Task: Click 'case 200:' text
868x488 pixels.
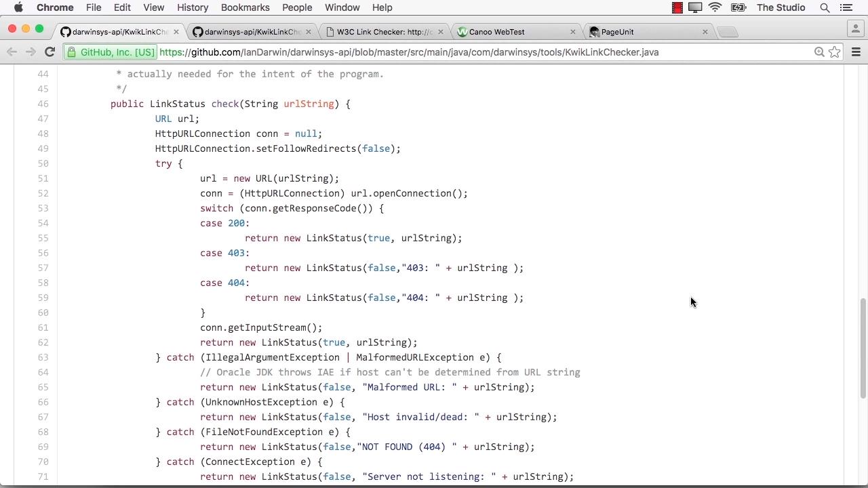Action: (224, 223)
